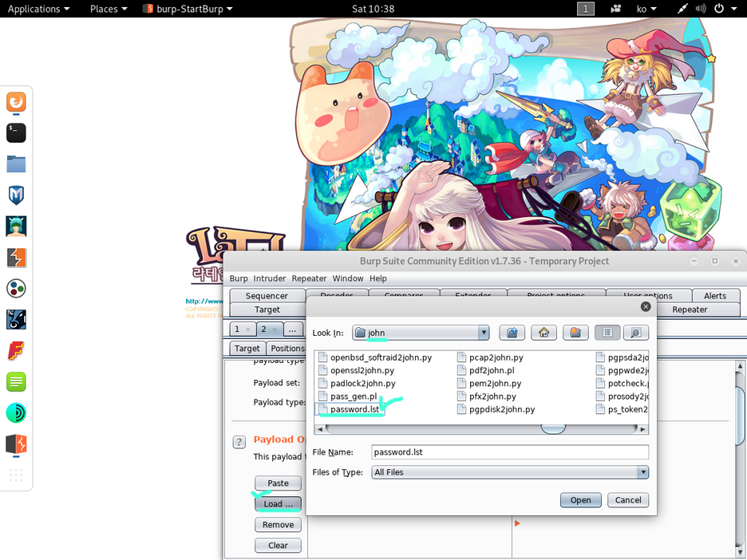
Task: Open the Repeater menu in menu bar
Action: point(309,278)
